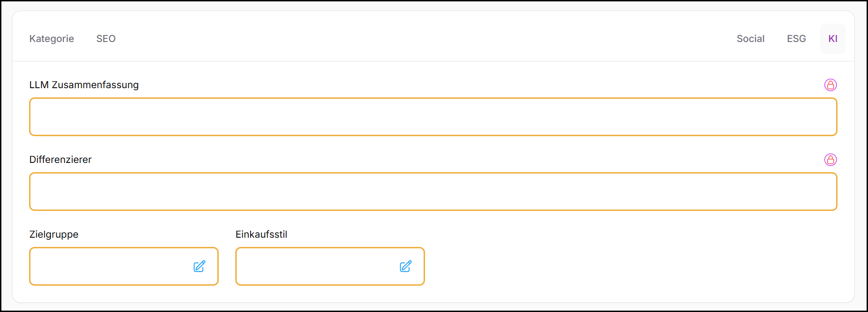The width and height of the screenshot is (868, 312).
Task: Go to the Social tab
Action: (x=750, y=39)
